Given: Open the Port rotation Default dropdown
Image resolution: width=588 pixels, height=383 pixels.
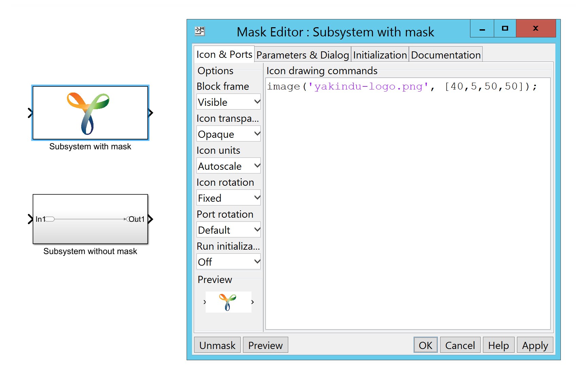Looking at the screenshot, I should pos(228,230).
